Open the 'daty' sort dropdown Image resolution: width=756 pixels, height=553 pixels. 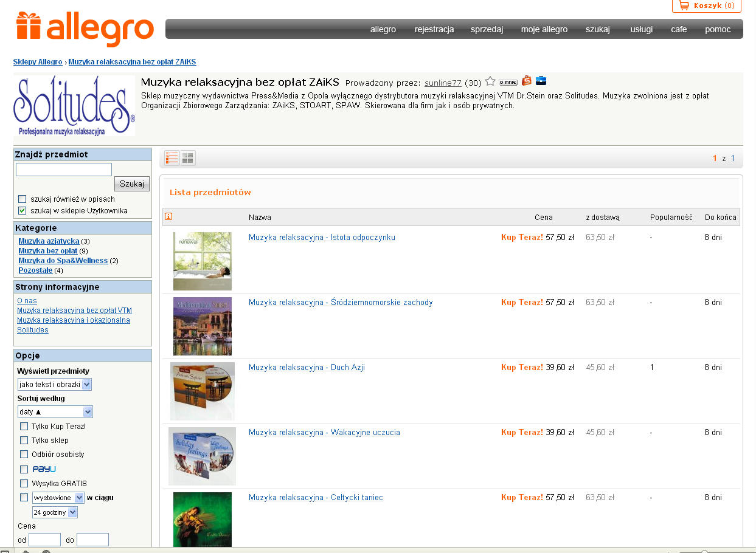pyautogui.click(x=55, y=411)
